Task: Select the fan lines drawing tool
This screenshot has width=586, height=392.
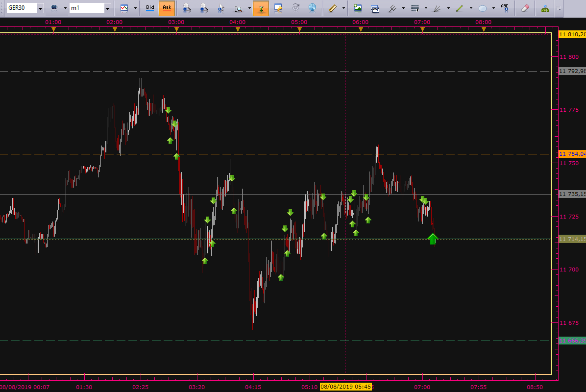Action: coord(437,8)
